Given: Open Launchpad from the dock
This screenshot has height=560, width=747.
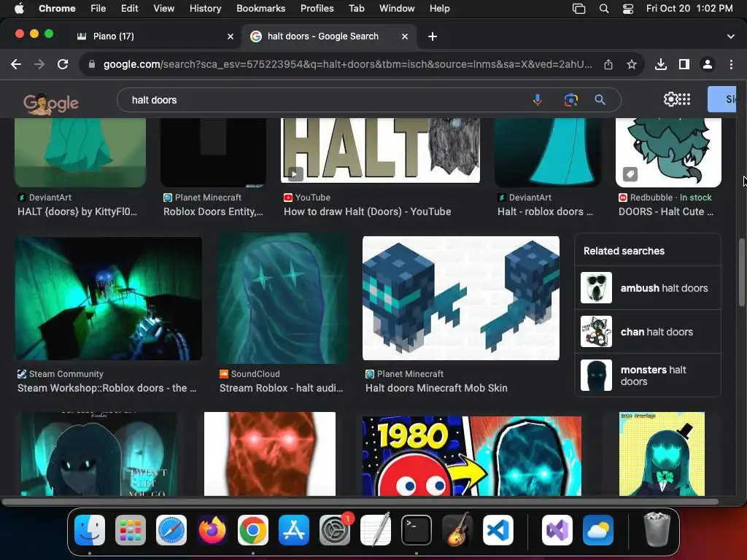Looking at the screenshot, I should [x=131, y=530].
